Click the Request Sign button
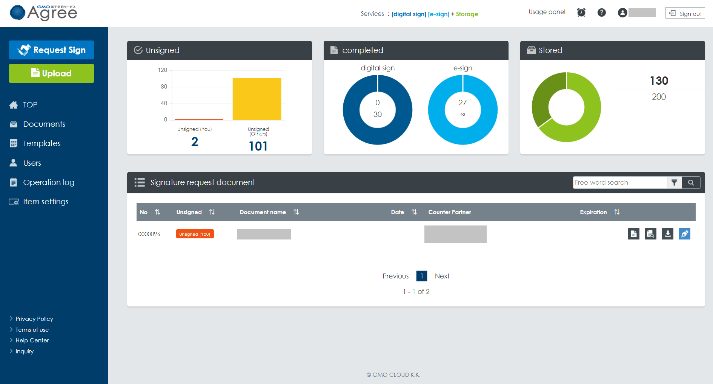The width and height of the screenshot is (713, 384). 51,50
